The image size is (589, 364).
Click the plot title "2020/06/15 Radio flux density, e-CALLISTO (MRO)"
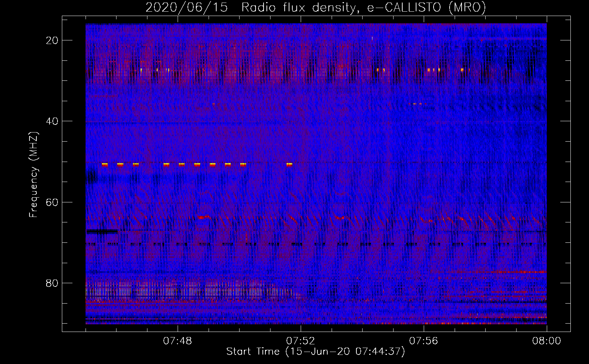tap(316, 7)
